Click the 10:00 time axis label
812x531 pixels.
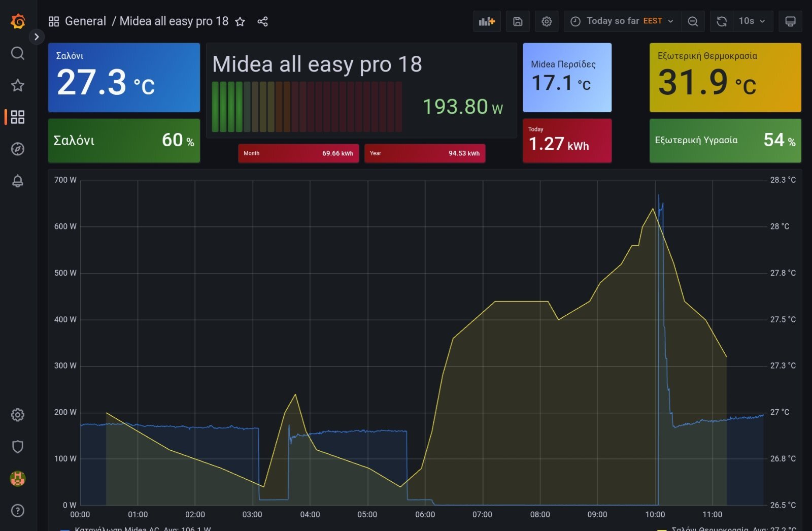point(655,514)
